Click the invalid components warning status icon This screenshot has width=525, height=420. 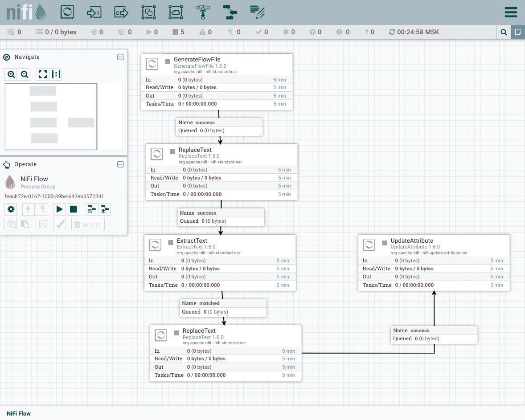(202, 32)
